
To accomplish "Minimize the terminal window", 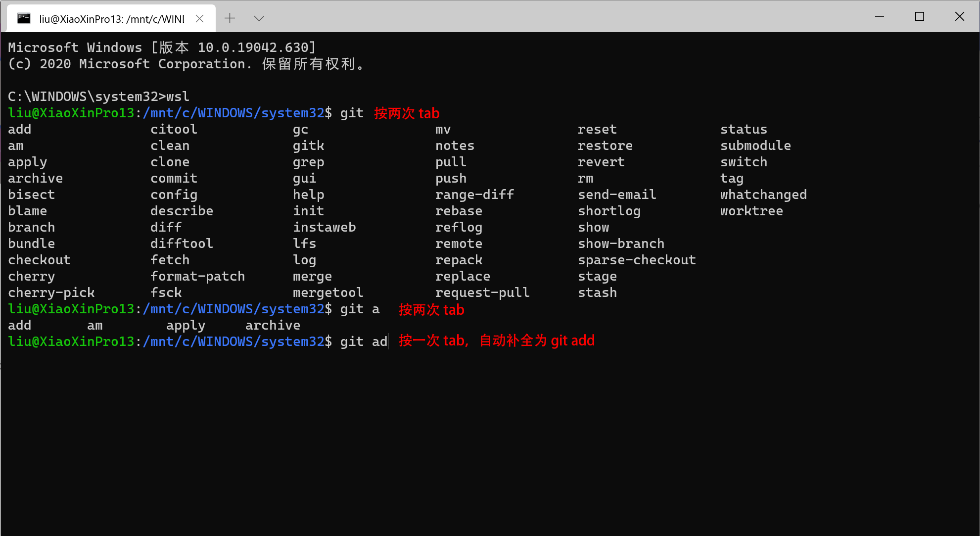I will coord(880,16).
